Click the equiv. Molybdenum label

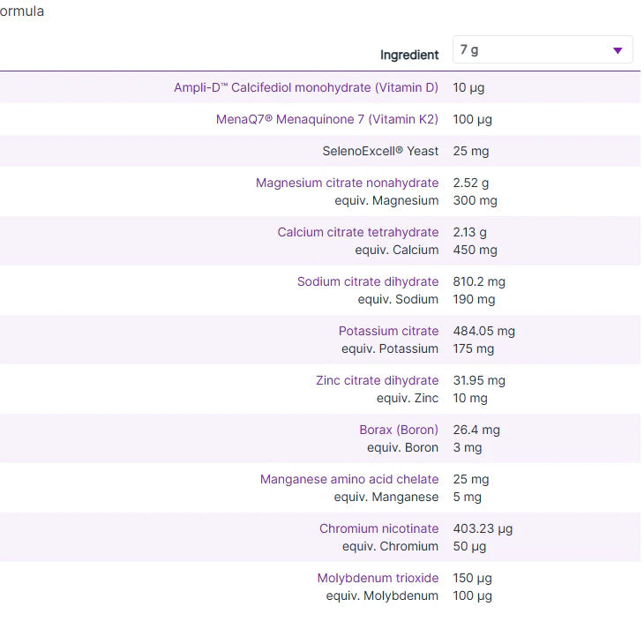point(382,595)
